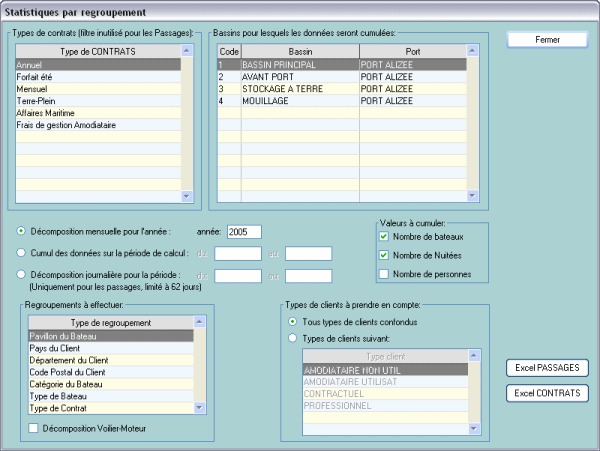Select Département du Client grouping

[x=111, y=360]
